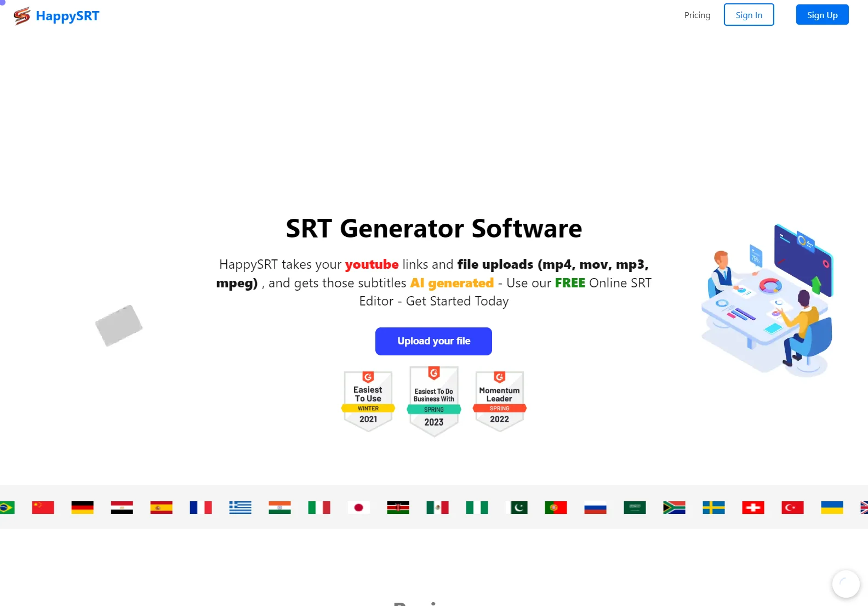Open the Pricing page
The image size is (868, 606).
pyautogui.click(x=697, y=15)
